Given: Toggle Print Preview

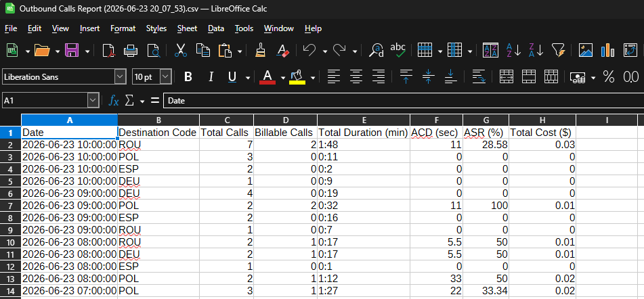Looking at the screenshot, I should pos(153,51).
